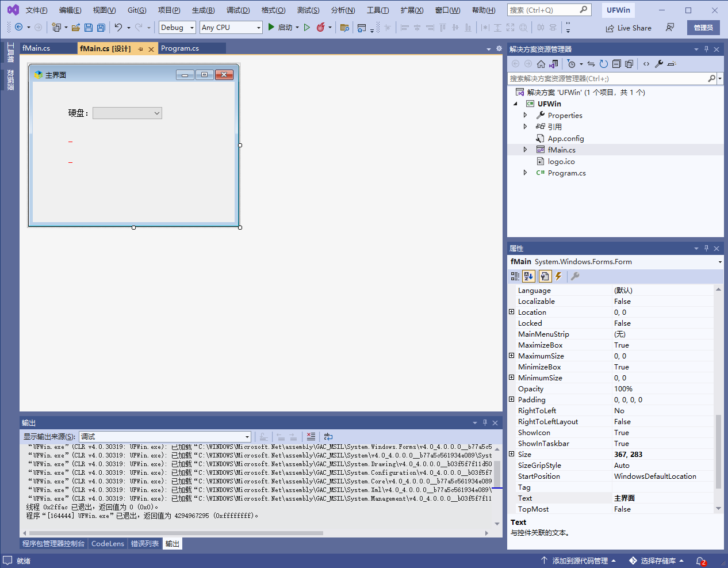Clear all output with the red X list icon

(x=311, y=437)
